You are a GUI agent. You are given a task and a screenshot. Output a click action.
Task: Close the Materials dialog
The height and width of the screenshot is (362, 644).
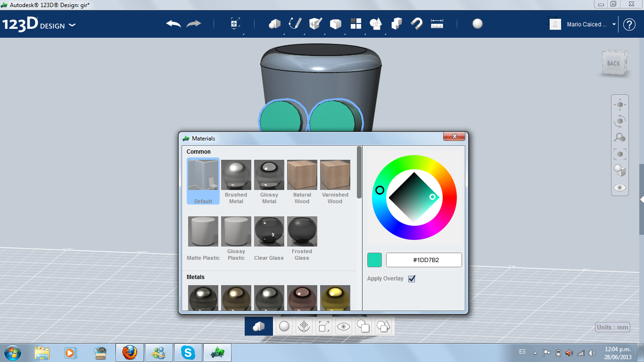(455, 136)
